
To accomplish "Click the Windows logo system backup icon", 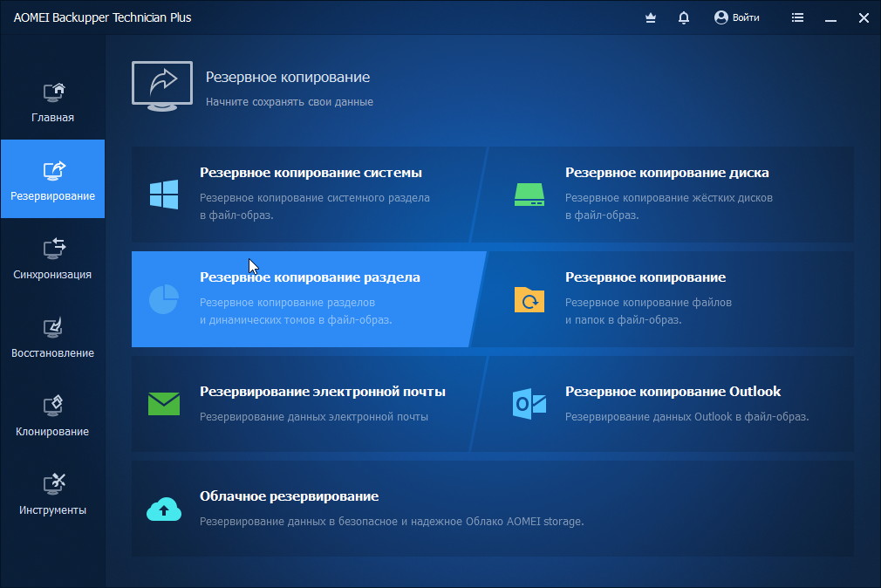I will 164,195.
